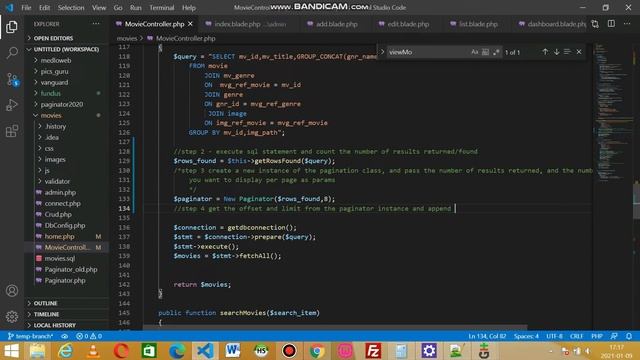Open the Go menu

coord(118,8)
